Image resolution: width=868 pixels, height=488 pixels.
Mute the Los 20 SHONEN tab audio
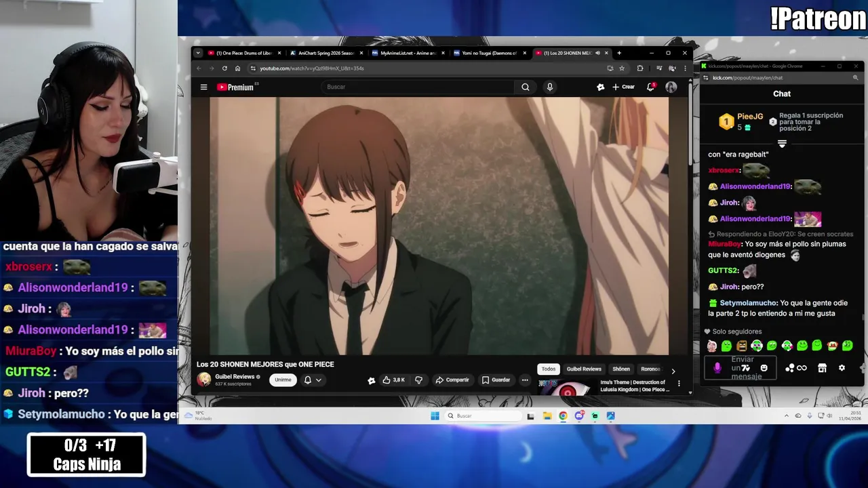coord(597,53)
